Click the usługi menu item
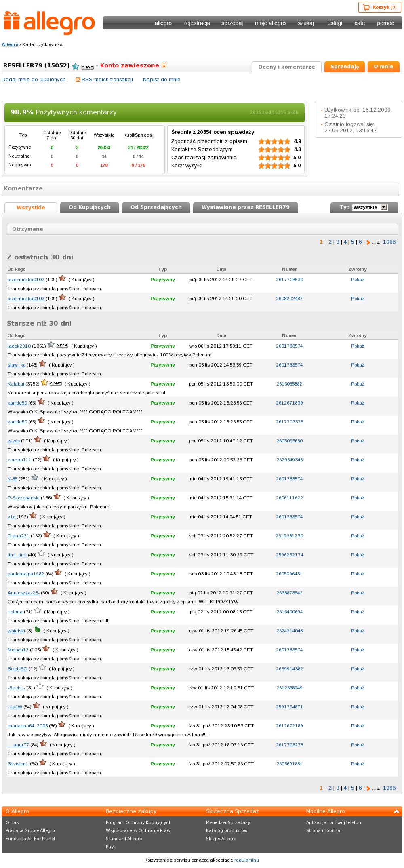Image resolution: width=404 pixels, height=868 pixels. [x=335, y=23]
